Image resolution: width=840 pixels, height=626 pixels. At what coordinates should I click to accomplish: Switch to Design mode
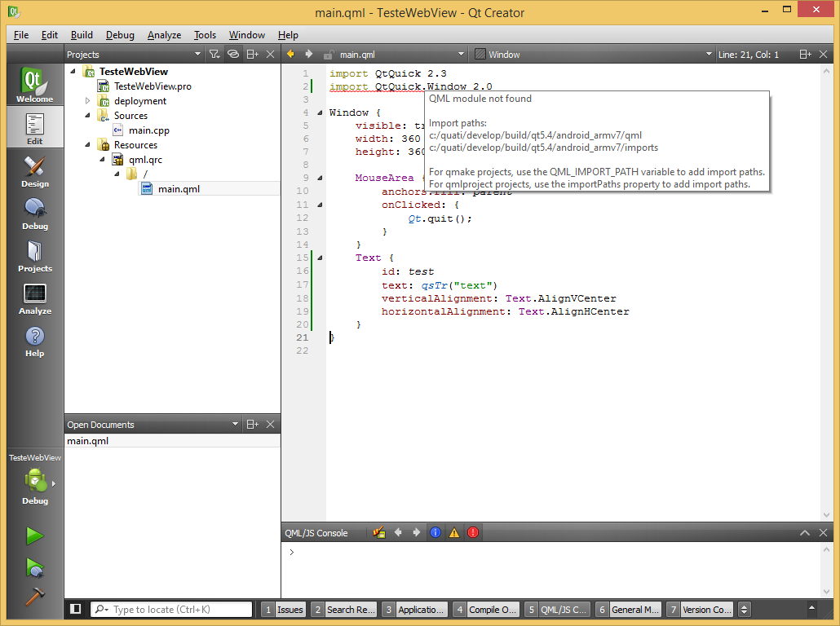(x=34, y=171)
